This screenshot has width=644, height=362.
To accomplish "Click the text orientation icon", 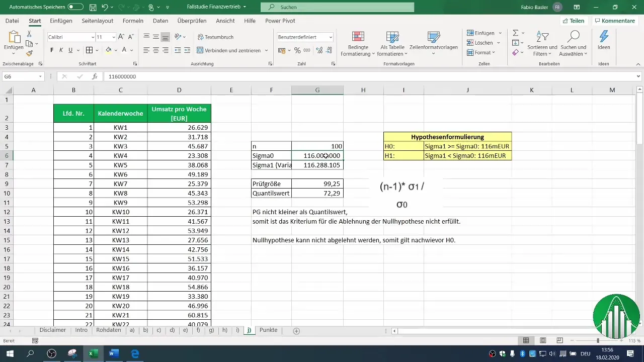I will click(178, 37).
